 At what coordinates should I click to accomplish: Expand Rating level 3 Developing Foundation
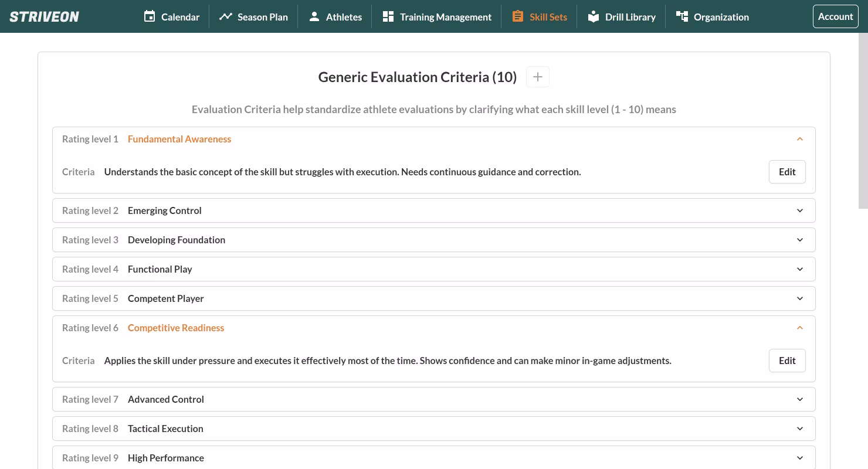coord(433,240)
